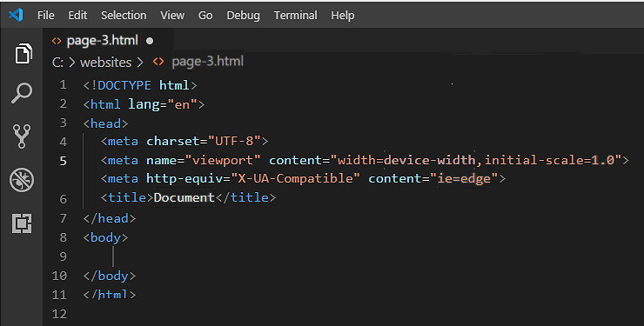Viewport: 644px width, 326px height.
Task: Click the websites breadcrumb folder
Action: point(106,63)
